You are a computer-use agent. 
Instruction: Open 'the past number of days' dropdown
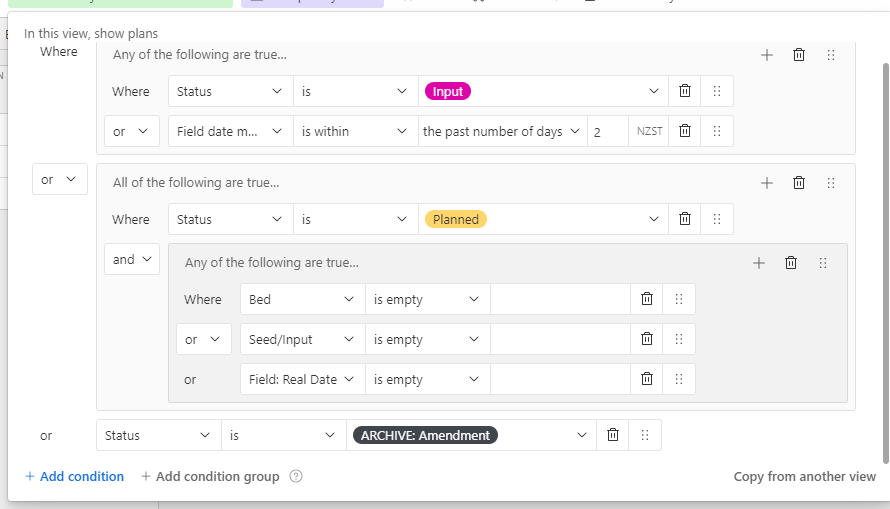(502, 131)
